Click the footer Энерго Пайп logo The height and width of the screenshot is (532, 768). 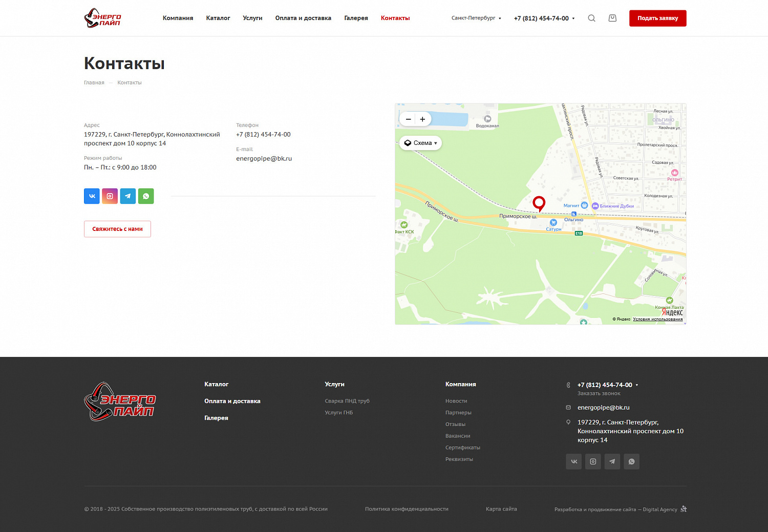pos(120,401)
